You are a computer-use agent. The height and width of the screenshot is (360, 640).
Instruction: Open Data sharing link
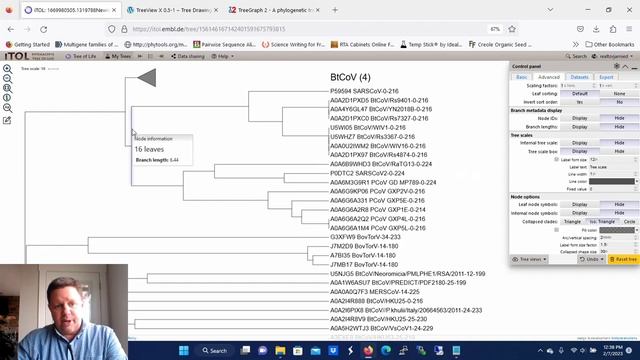[x=188, y=56]
